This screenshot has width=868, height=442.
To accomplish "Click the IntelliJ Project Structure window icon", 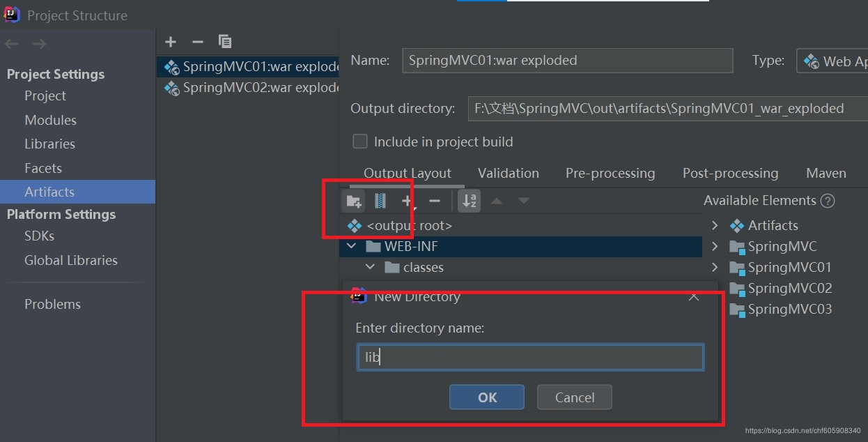I will pos(13,14).
